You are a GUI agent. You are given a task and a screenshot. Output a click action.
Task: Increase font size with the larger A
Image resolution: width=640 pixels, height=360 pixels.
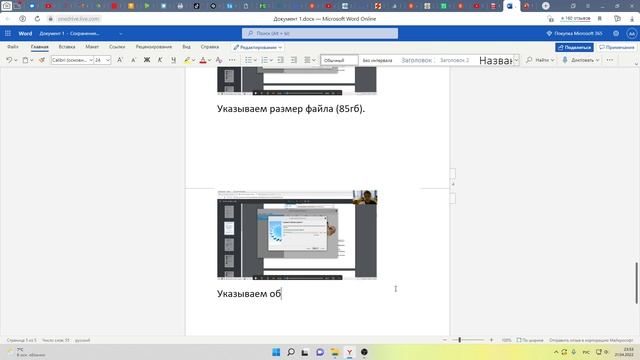coord(120,60)
